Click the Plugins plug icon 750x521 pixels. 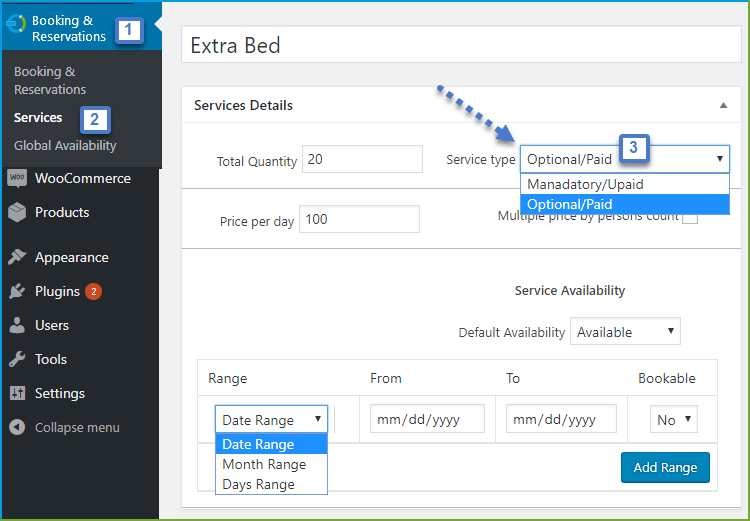click(x=17, y=291)
